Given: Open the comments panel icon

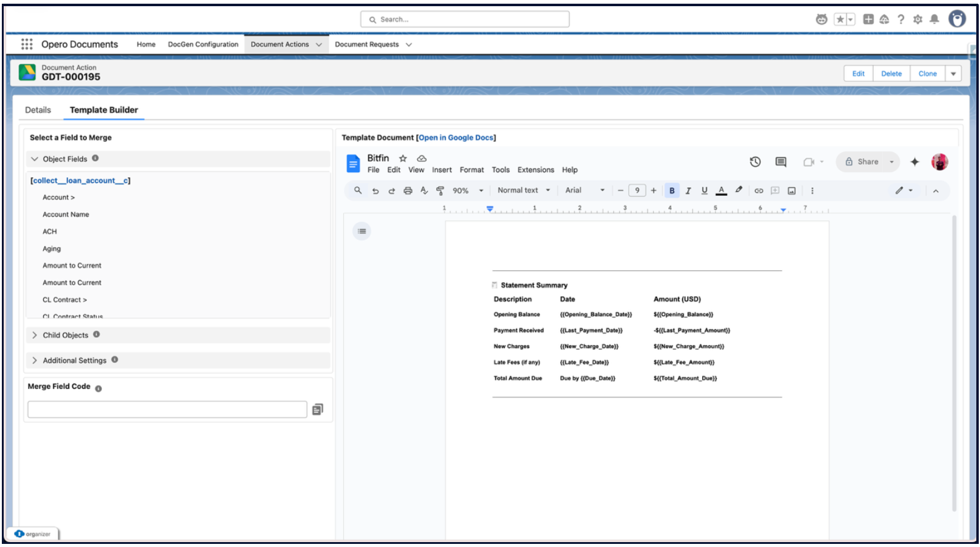Looking at the screenshot, I should click(x=781, y=162).
